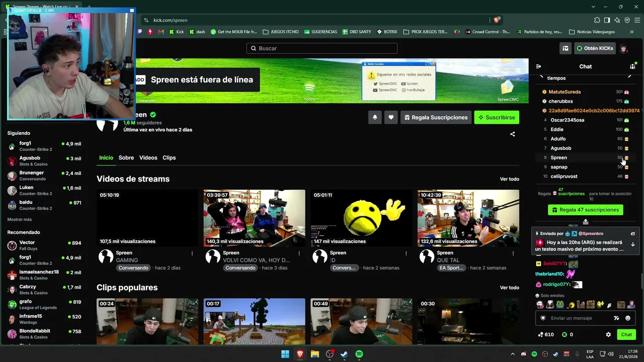Open the JUEGOS ITCHIO bookmarks folder
644x362 pixels.
pos(281,32)
